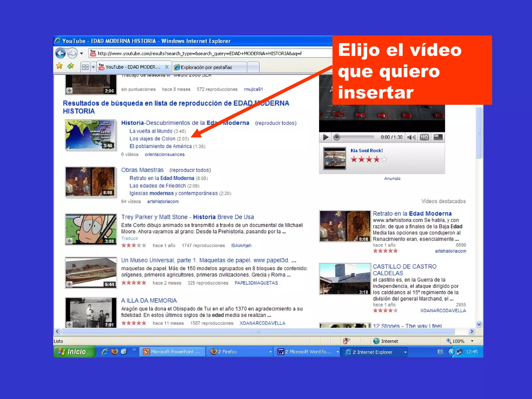Open La vuelta al Mundo video

coord(151,131)
